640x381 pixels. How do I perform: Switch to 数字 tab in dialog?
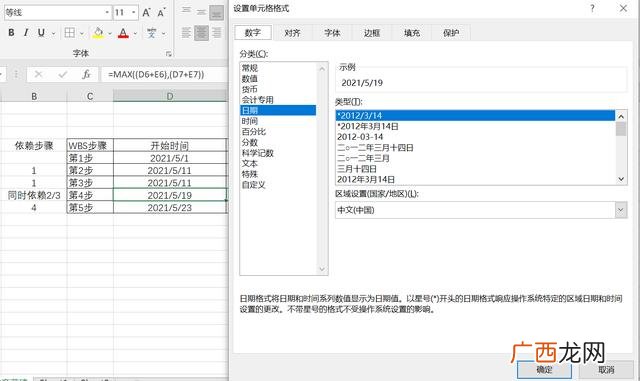(x=253, y=33)
